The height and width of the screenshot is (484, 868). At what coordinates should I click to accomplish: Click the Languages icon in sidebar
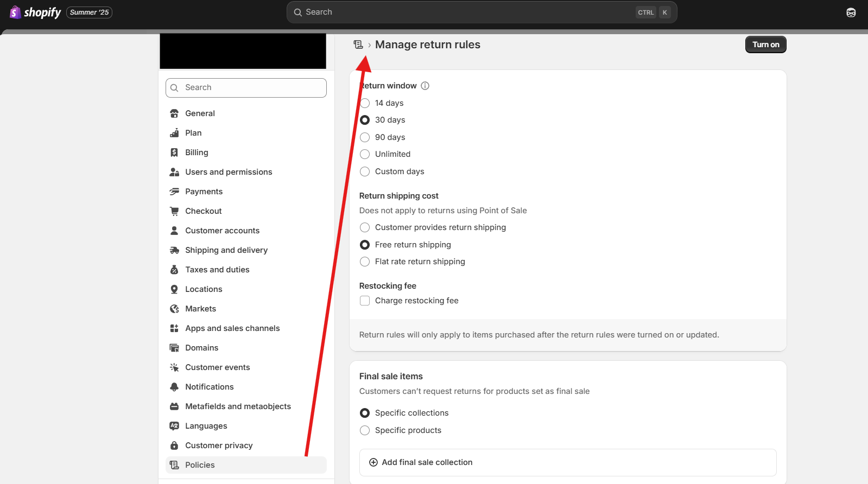click(x=174, y=426)
